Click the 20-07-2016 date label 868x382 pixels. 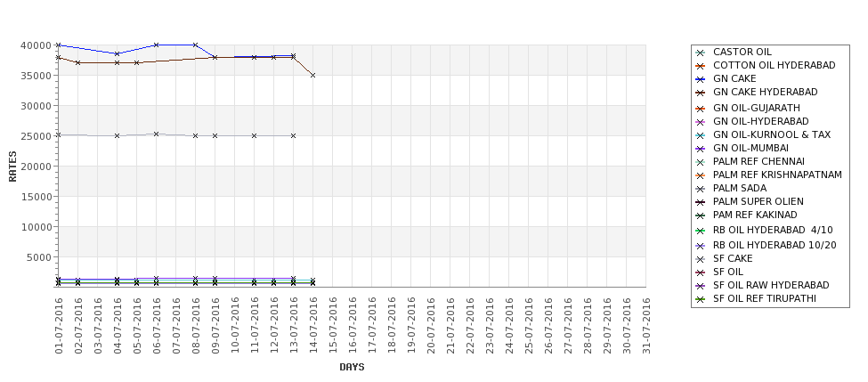point(431,326)
